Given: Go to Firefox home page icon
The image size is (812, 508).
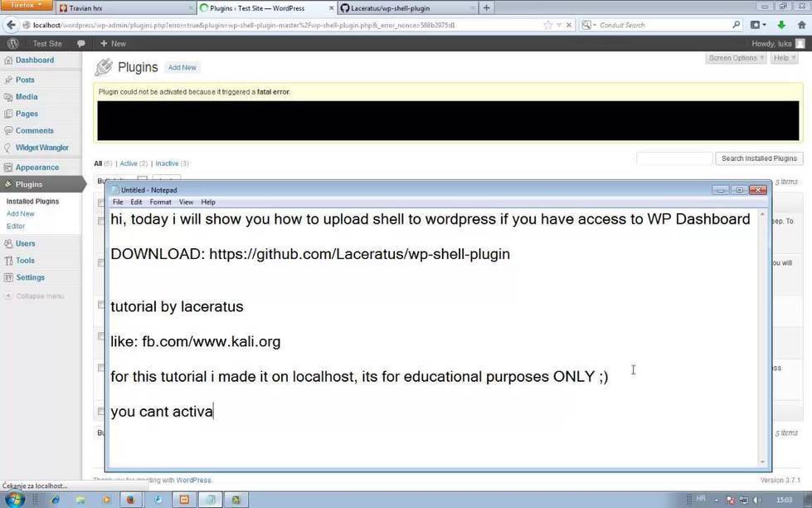Looking at the screenshot, I should pos(801,25).
